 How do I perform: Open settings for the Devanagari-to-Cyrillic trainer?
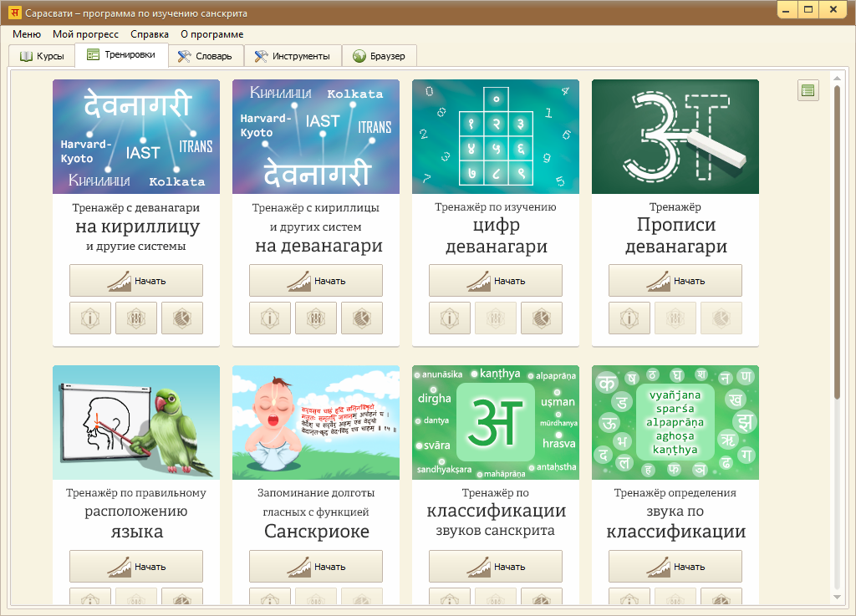136,318
